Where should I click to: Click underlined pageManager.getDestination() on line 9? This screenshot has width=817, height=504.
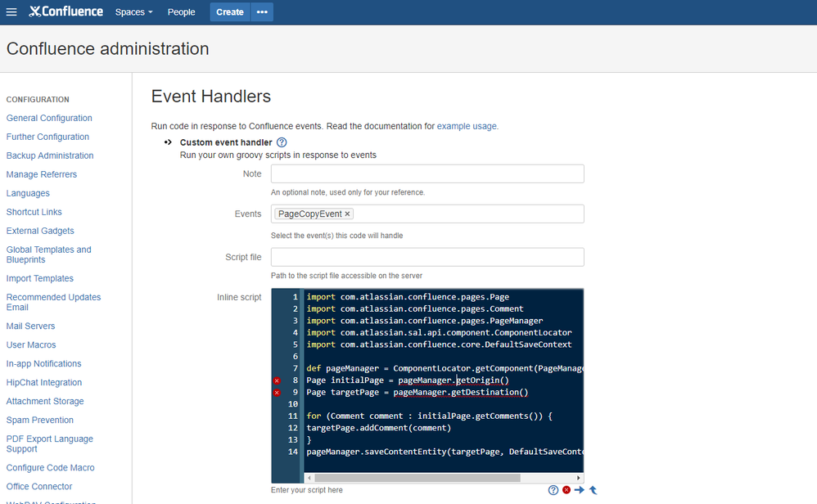[x=461, y=393]
